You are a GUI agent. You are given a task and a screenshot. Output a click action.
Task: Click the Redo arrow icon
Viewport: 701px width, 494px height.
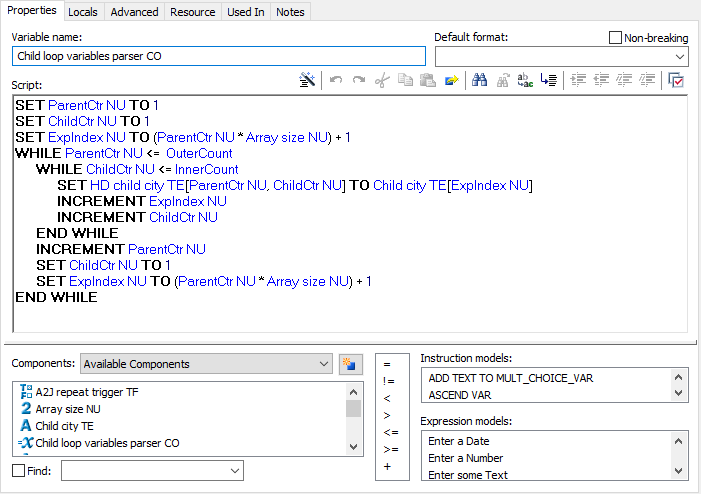click(x=359, y=80)
